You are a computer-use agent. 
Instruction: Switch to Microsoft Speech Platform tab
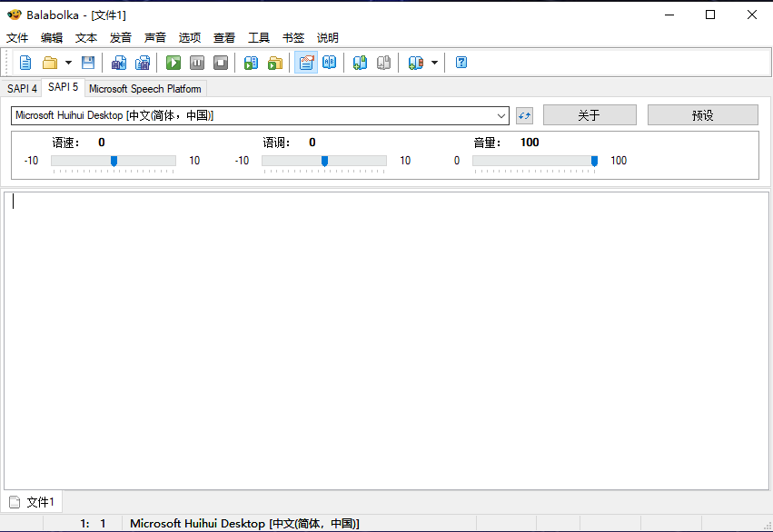[145, 89]
